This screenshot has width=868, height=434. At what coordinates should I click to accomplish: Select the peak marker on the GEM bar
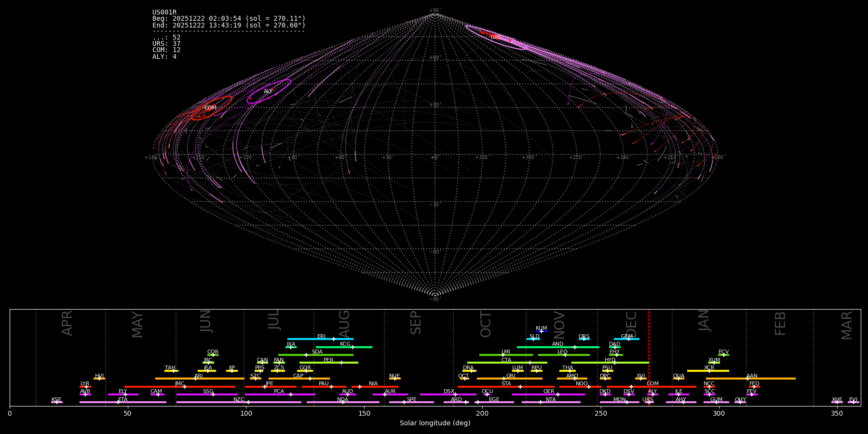[x=628, y=339]
